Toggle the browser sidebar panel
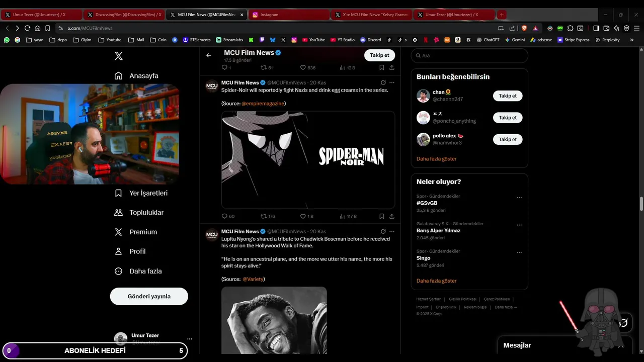 tap(596, 28)
